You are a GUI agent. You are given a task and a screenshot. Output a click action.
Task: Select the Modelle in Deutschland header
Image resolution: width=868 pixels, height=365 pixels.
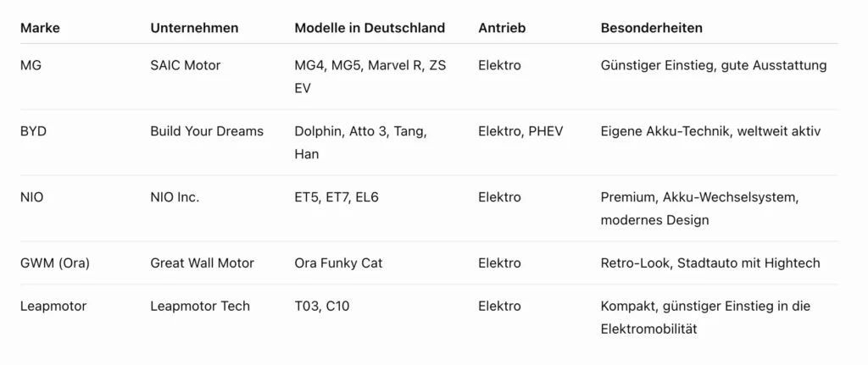(370, 28)
